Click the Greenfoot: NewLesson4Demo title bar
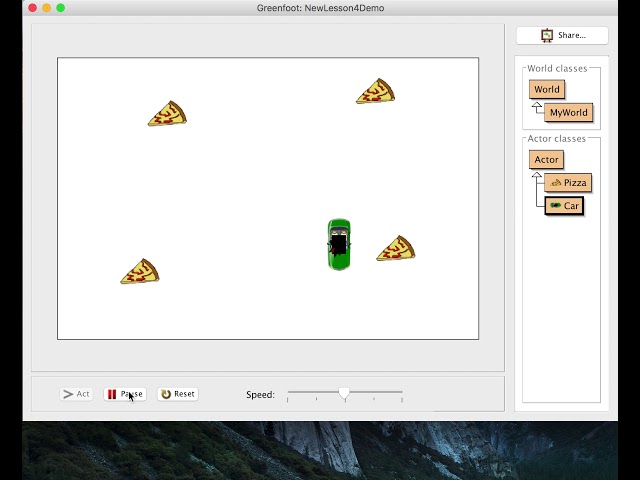The height and width of the screenshot is (480, 640). pyautogui.click(x=320, y=8)
